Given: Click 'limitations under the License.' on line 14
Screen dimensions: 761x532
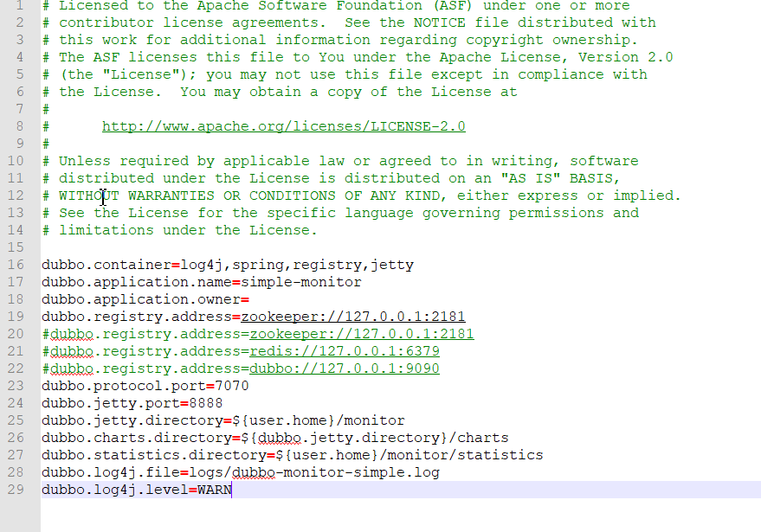Looking at the screenshot, I should click(189, 230).
